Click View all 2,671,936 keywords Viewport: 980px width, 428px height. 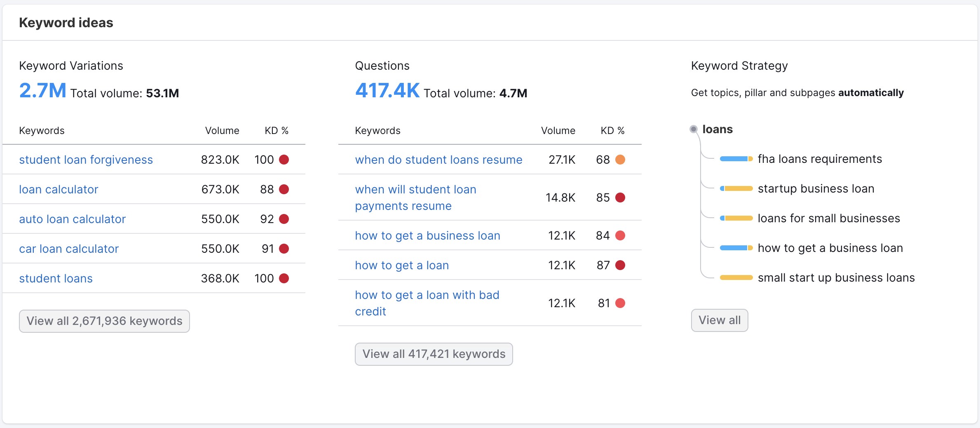pyautogui.click(x=104, y=321)
